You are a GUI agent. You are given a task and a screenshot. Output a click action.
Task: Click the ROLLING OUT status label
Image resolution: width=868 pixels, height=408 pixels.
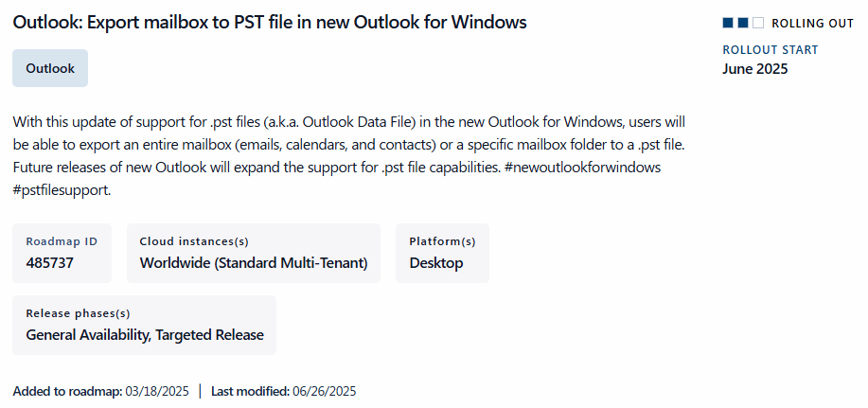click(x=812, y=23)
